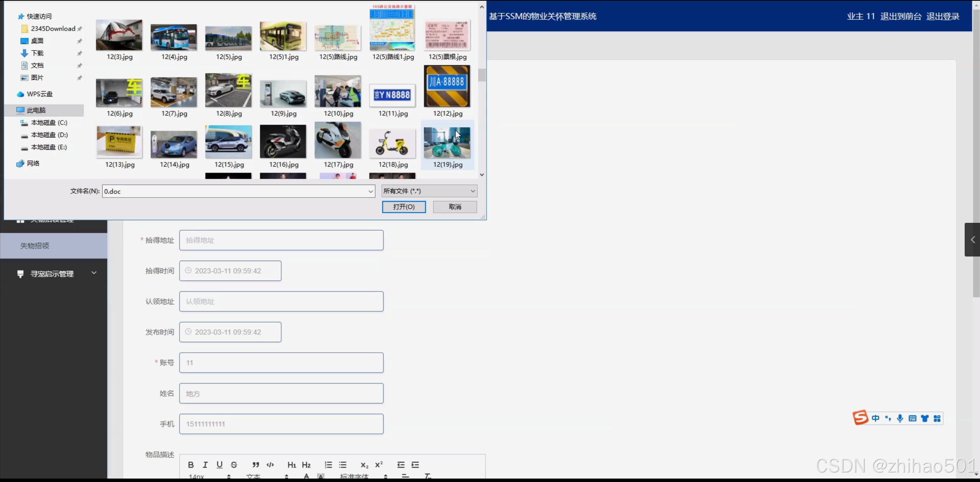Open the file name combo box dropdown
The height and width of the screenshot is (482, 980).
[370, 191]
